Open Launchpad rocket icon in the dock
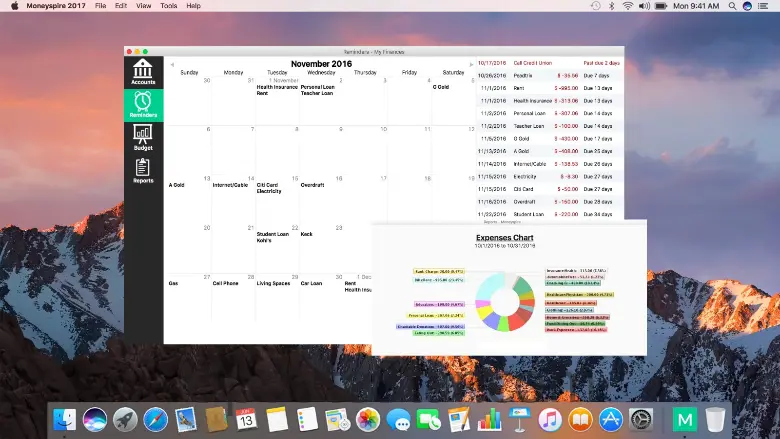The height and width of the screenshot is (439, 780). pyautogui.click(x=125, y=420)
